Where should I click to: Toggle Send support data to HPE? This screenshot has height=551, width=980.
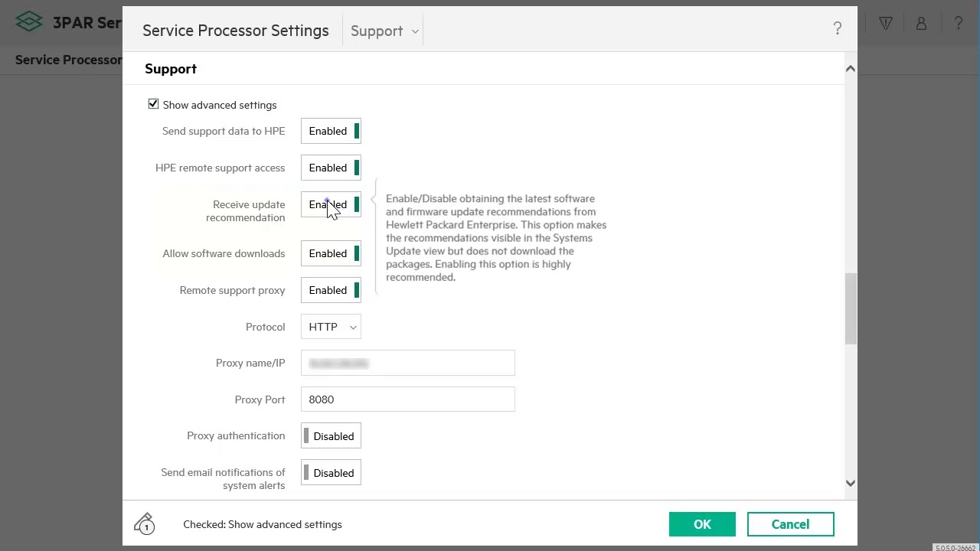click(x=331, y=131)
